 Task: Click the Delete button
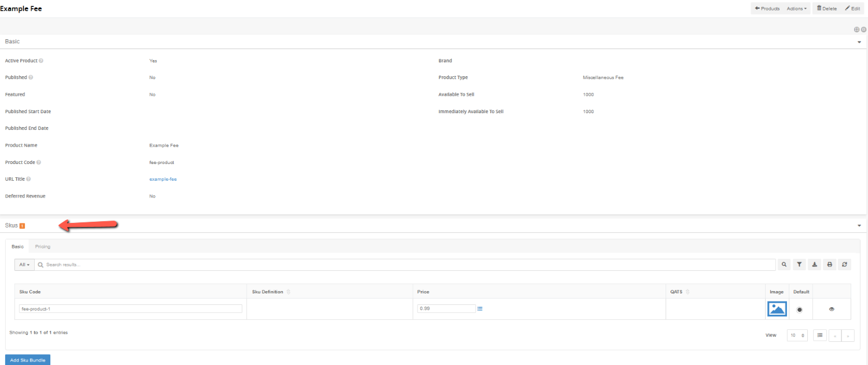point(826,9)
